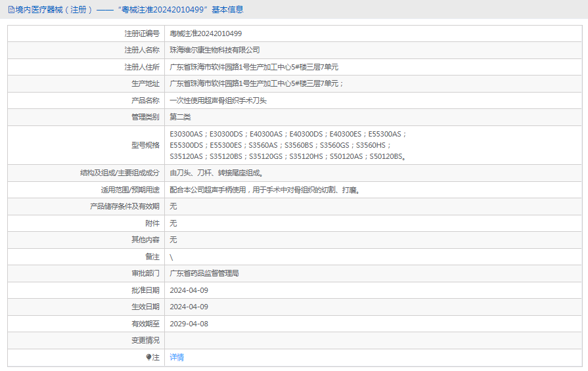Click the 注册人住所 address value
This screenshot has height=371, width=588.
tap(254, 67)
